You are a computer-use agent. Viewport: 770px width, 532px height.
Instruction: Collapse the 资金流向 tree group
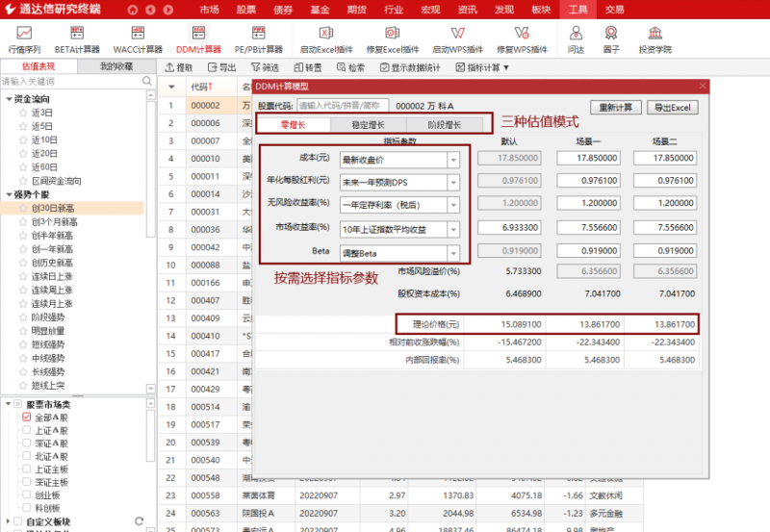(9, 99)
